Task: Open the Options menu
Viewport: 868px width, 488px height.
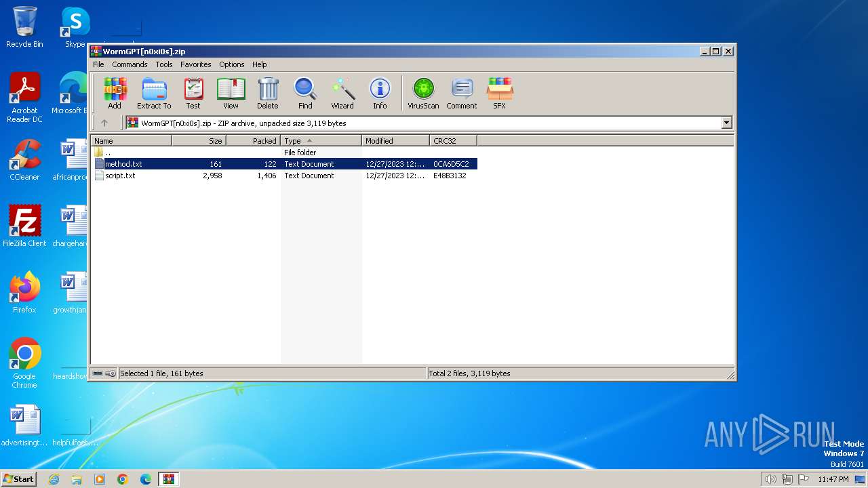Action: pos(232,64)
